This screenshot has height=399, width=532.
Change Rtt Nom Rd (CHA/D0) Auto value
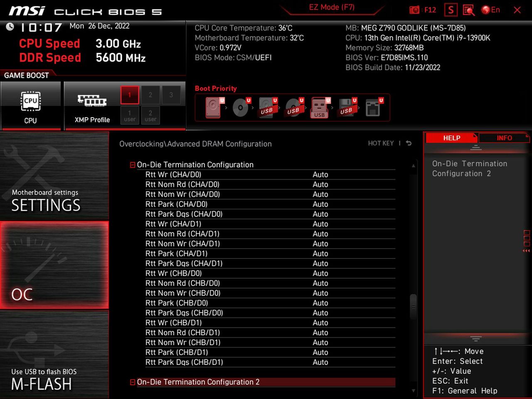[x=320, y=185]
